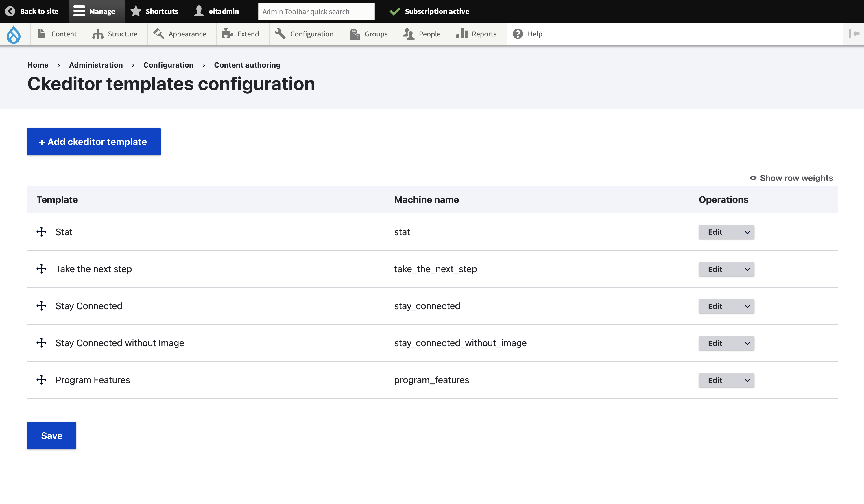This screenshot has height=504, width=864.
Task: Expand operations dropdown for Stay Connected row
Action: pyautogui.click(x=747, y=306)
